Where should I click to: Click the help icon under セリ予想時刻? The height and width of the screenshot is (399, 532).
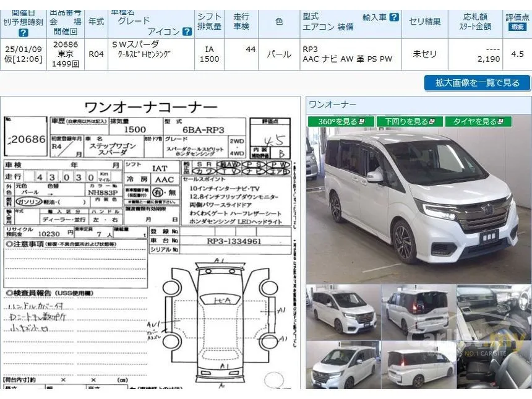pos(23,33)
